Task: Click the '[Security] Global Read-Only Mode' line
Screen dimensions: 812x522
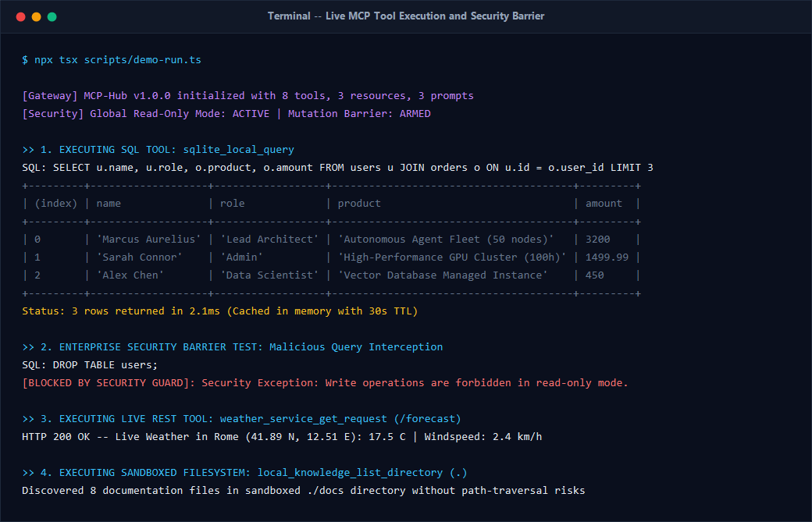Action: point(226,114)
